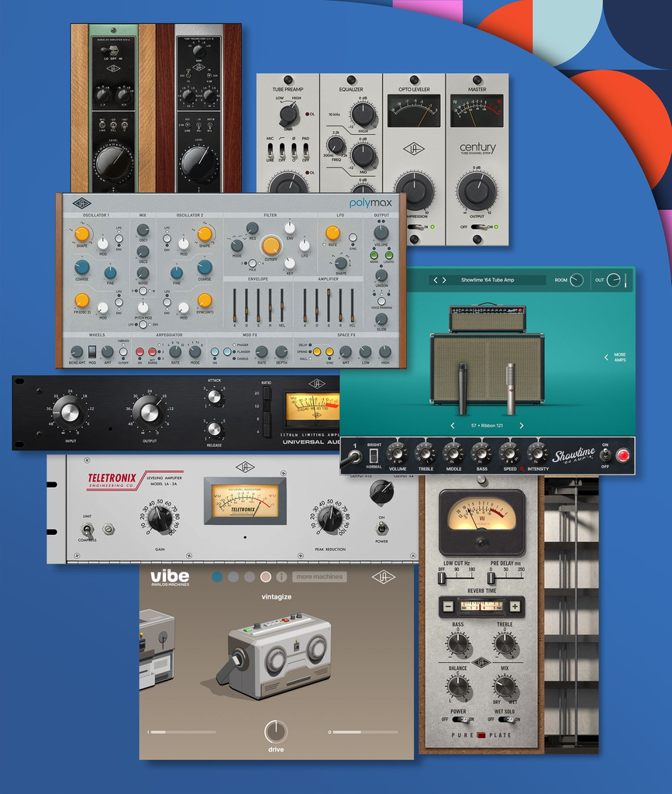The width and height of the screenshot is (672, 794).
Task: Click the Pure Plate Mix knob
Action: tap(505, 687)
